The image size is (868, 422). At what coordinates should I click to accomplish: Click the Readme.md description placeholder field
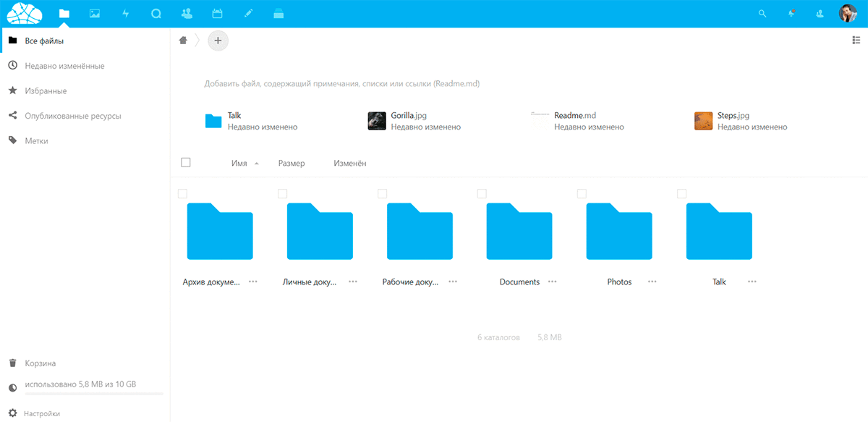[x=342, y=84]
